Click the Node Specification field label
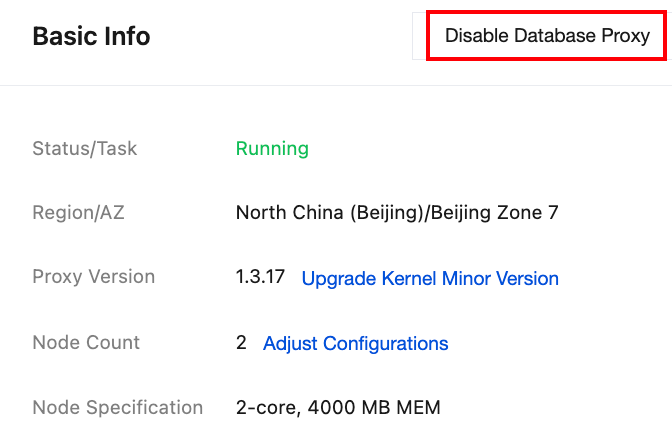The width and height of the screenshot is (672, 442). click(118, 408)
